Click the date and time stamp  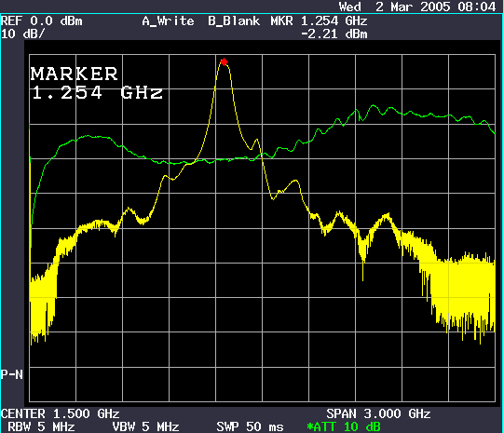(417, 7)
